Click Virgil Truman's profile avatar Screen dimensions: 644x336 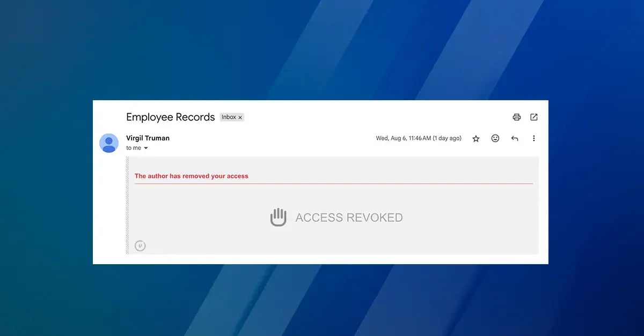[x=109, y=143]
